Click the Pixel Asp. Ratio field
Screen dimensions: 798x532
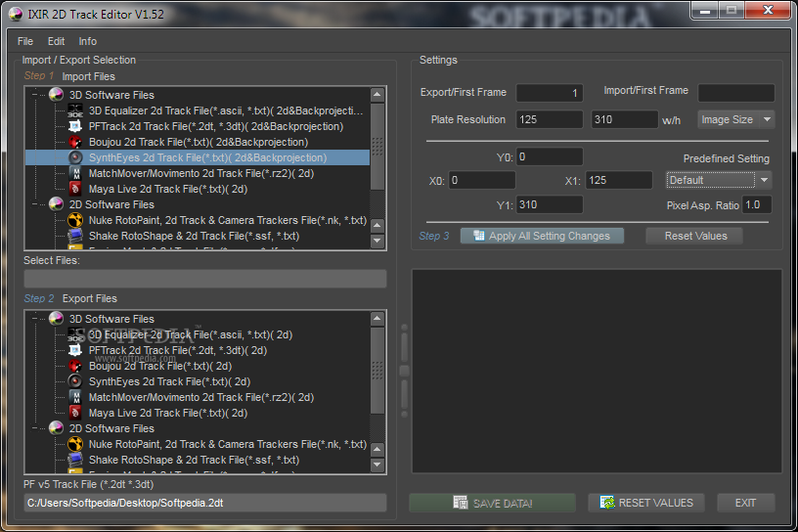click(x=757, y=204)
